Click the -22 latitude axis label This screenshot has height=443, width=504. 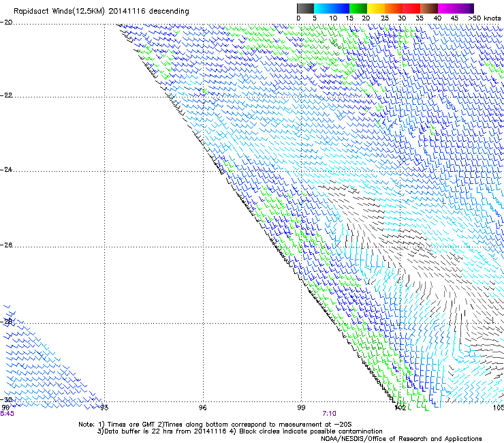(x=6, y=95)
